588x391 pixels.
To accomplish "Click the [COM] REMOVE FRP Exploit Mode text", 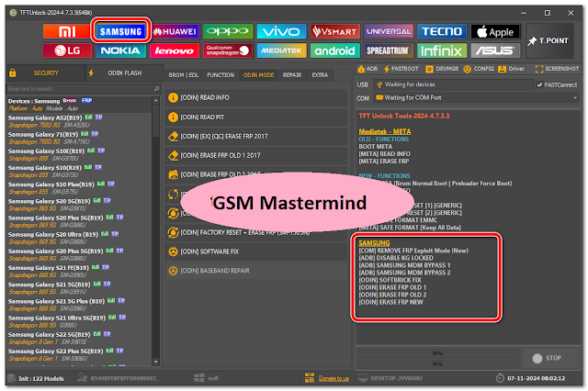I will (x=413, y=251).
